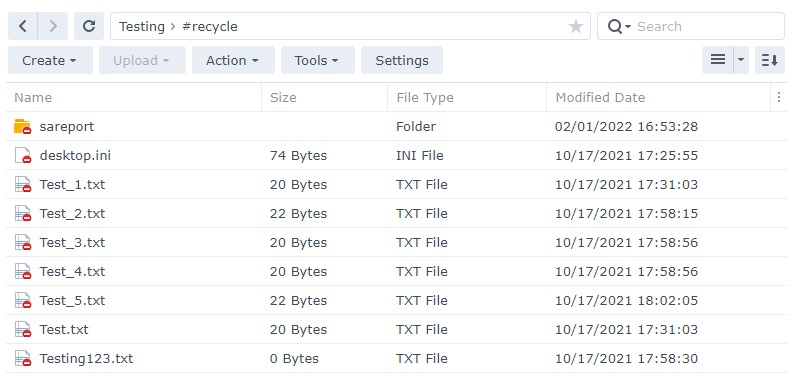Click the Testing > #recycle path bar
This screenshot has width=793, height=378.
click(350, 26)
